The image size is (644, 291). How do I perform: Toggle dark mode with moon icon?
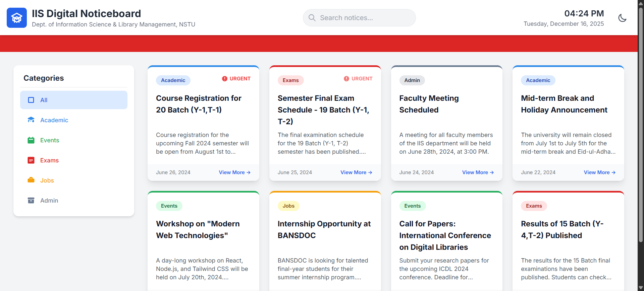click(x=622, y=18)
